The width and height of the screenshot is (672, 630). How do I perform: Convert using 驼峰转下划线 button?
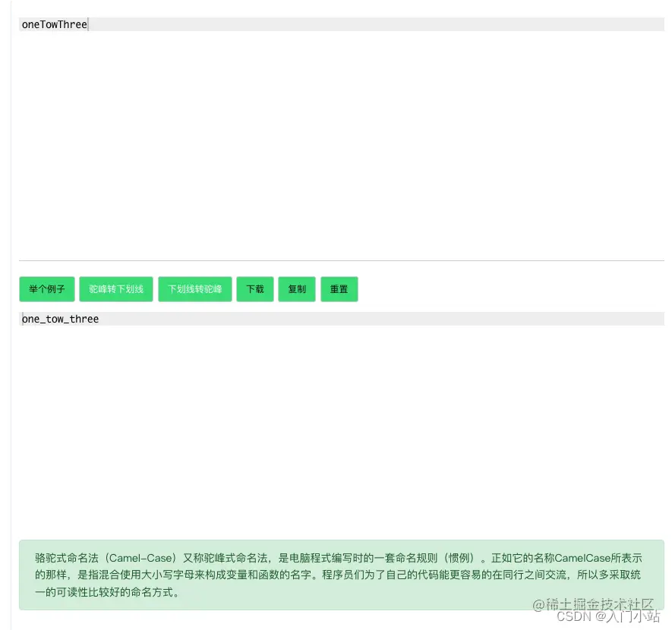coord(116,289)
